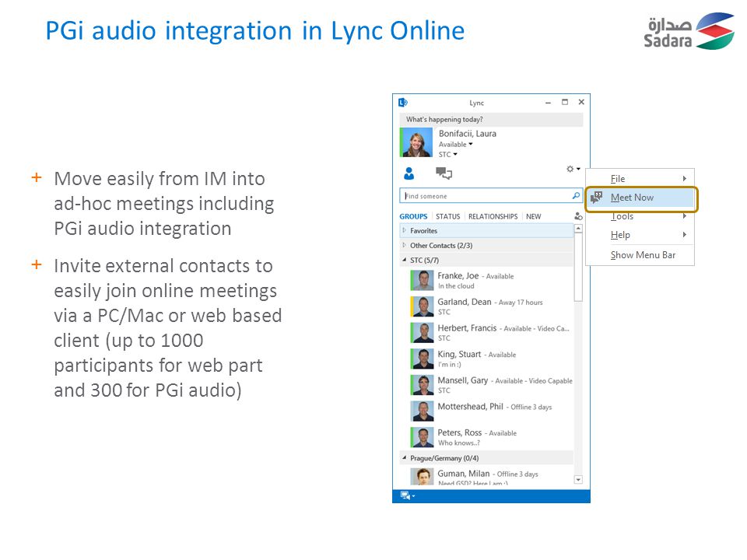Viewport: 747px width, 560px height.
Task: Open the File submenu
Action: [640, 179]
